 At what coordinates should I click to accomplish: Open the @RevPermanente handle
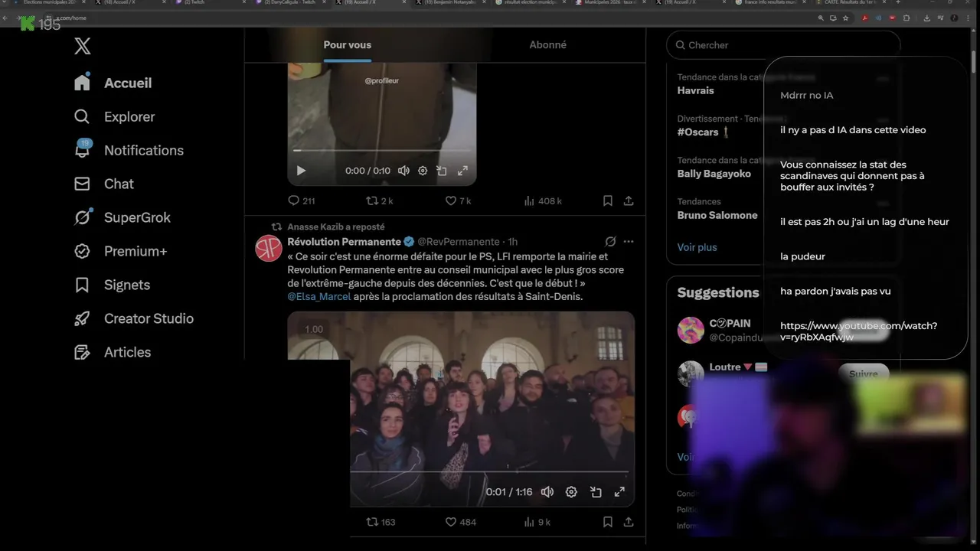click(x=458, y=242)
